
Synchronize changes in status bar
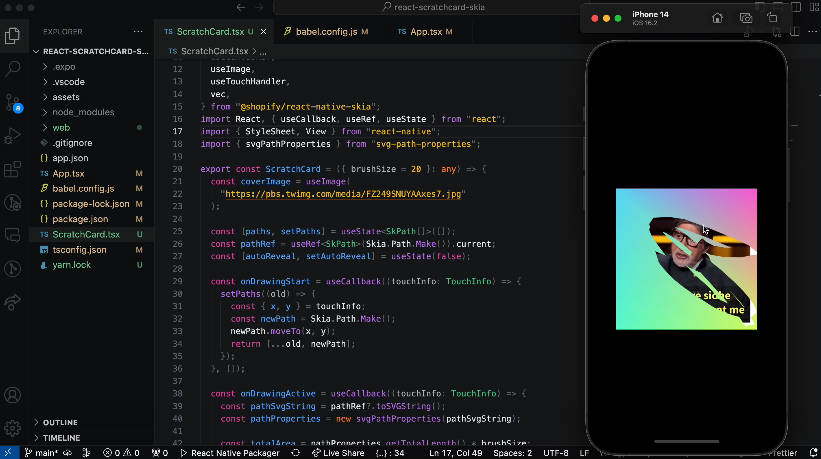(68, 453)
